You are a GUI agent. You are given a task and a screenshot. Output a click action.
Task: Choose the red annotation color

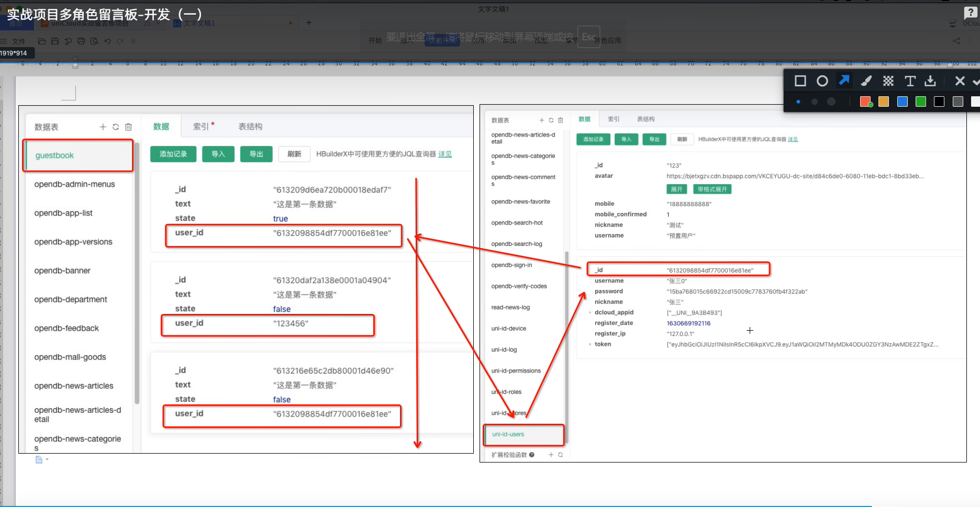click(865, 102)
